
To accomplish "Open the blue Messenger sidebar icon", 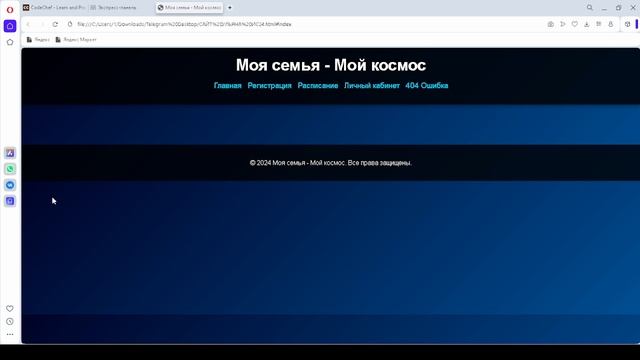I will [x=10, y=185].
